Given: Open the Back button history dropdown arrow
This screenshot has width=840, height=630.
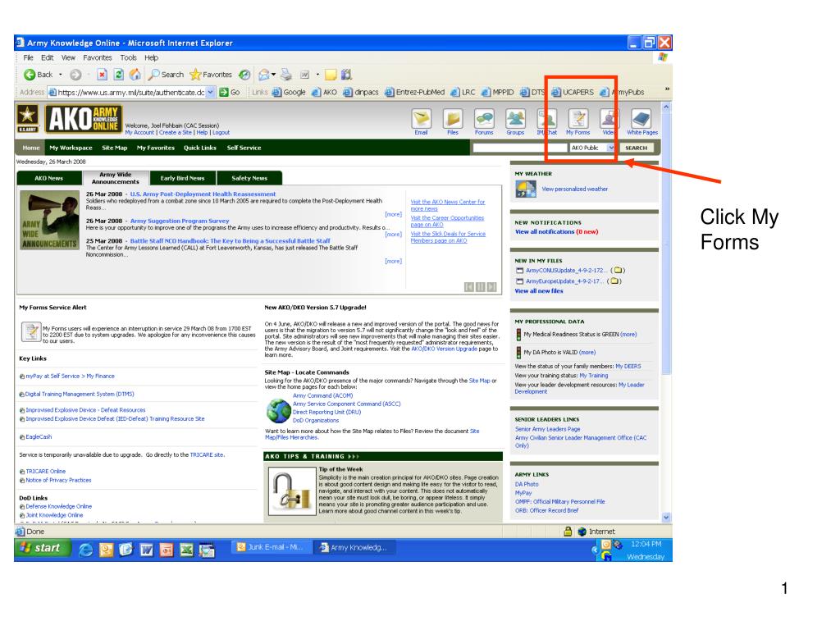Looking at the screenshot, I should coord(61,75).
